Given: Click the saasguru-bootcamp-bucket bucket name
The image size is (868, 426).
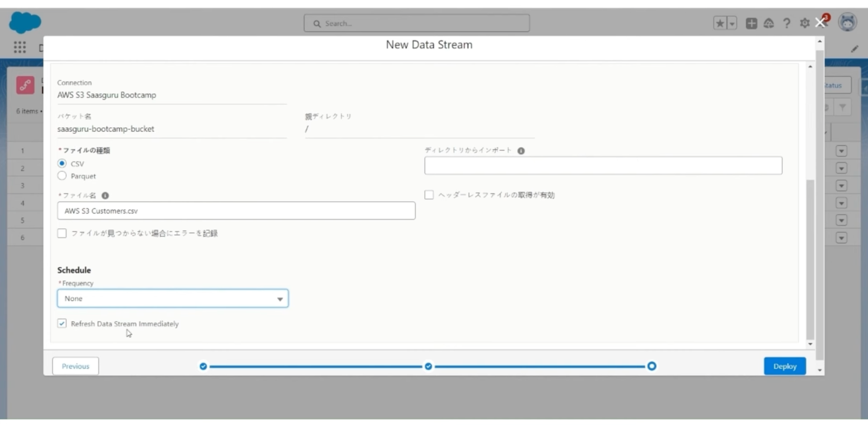Looking at the screenshot, I should coord(106,129).
